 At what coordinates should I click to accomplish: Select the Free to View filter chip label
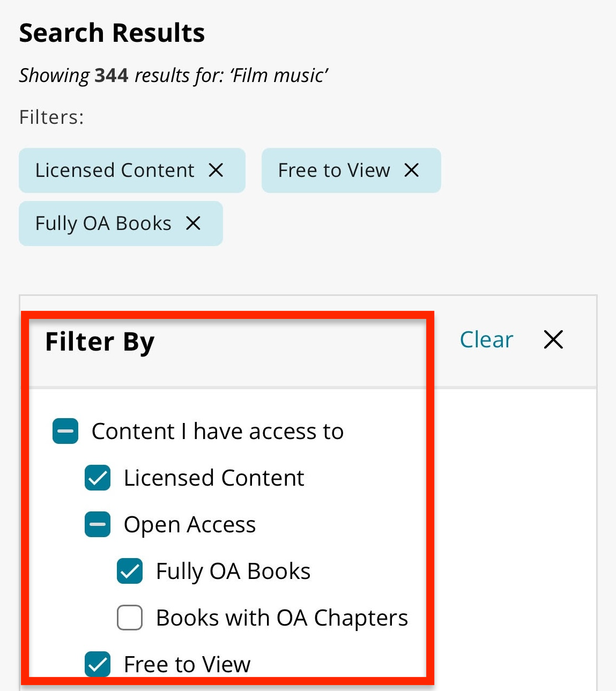334,170
